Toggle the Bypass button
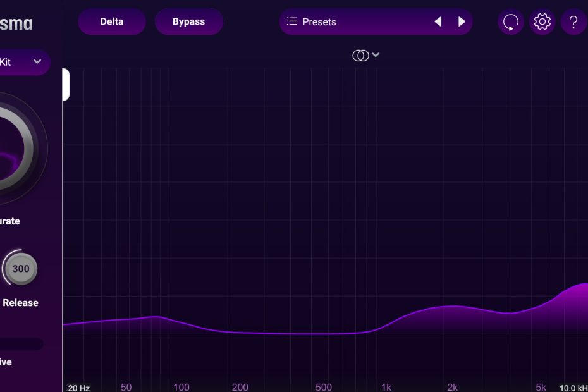This screenshot has height=392, width=588. pyautogui.click(x=188, y=21)
